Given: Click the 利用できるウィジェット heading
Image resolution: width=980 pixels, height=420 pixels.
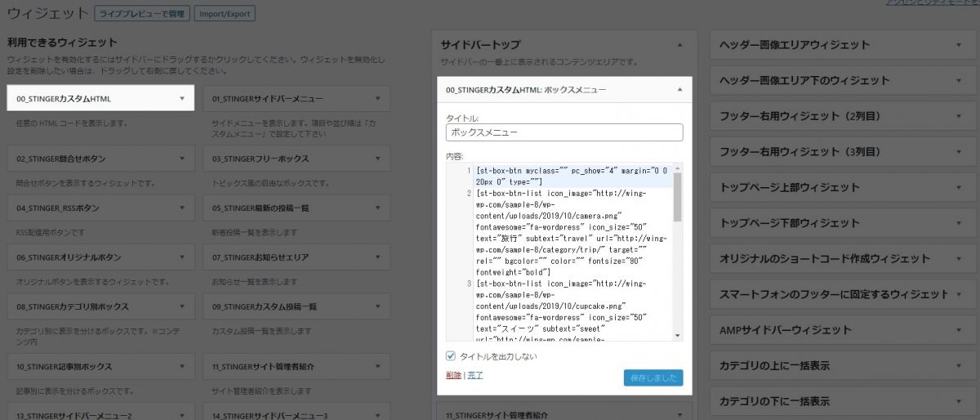Looking at the screenshot, I should 62,42.
